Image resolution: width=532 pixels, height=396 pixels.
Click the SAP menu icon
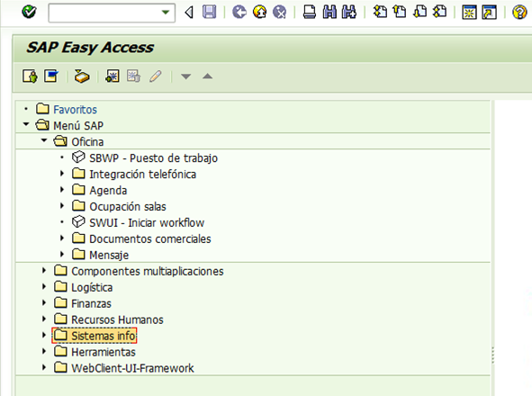[x=51, y=76]
